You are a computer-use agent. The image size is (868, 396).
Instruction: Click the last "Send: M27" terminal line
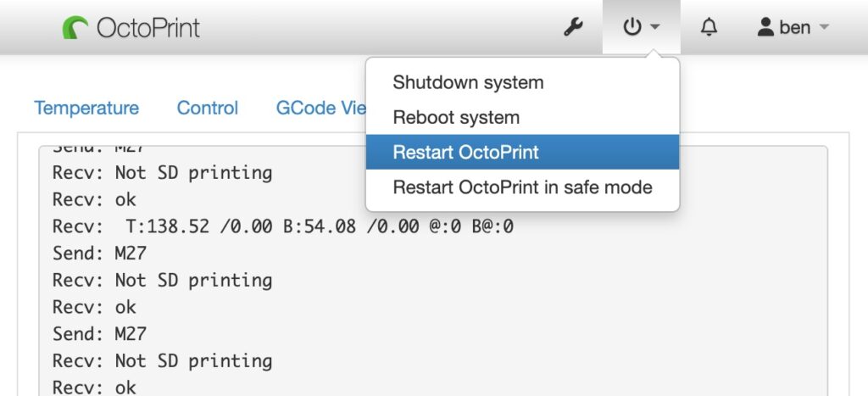(99, 334)
